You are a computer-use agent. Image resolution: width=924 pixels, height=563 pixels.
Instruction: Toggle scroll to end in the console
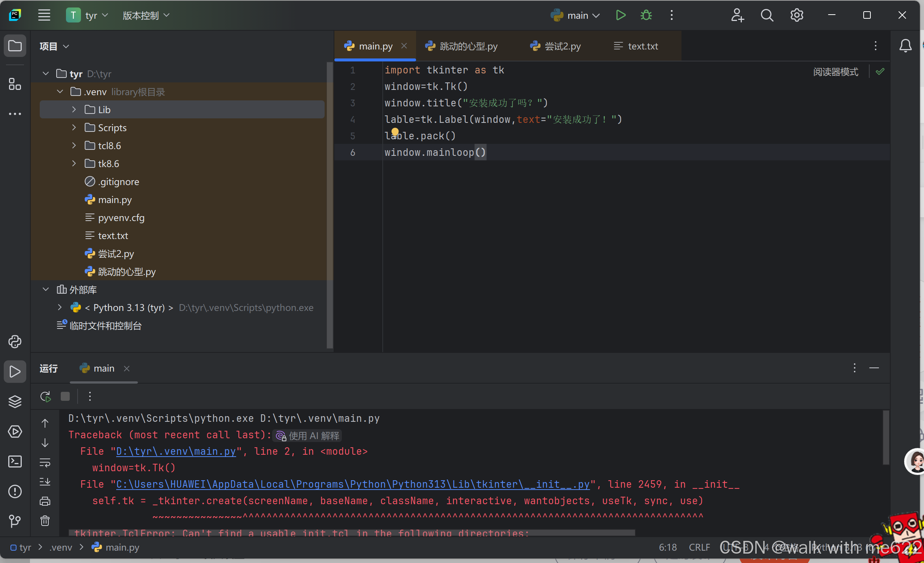click(45, 482)
